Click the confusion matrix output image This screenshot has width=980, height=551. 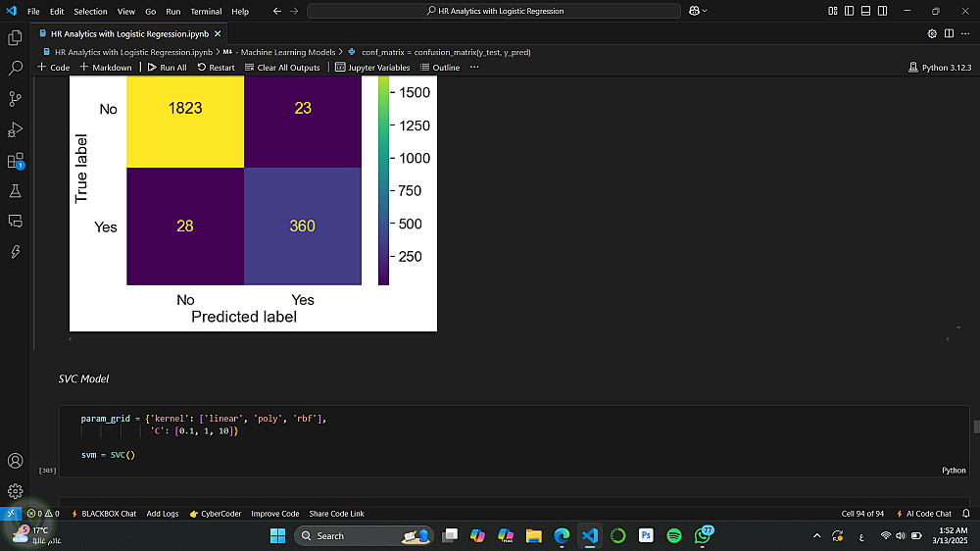click(x=253, y=203)
